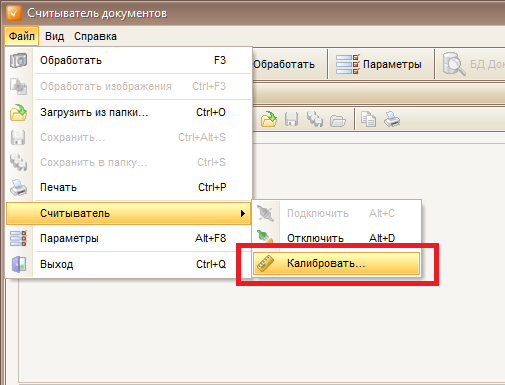Image resolution: width=505 pixels, height=385 pixels.
Task: Click the disabled Сохранить… Ctrl+Alt+S entry
Action: pos(129,137)
